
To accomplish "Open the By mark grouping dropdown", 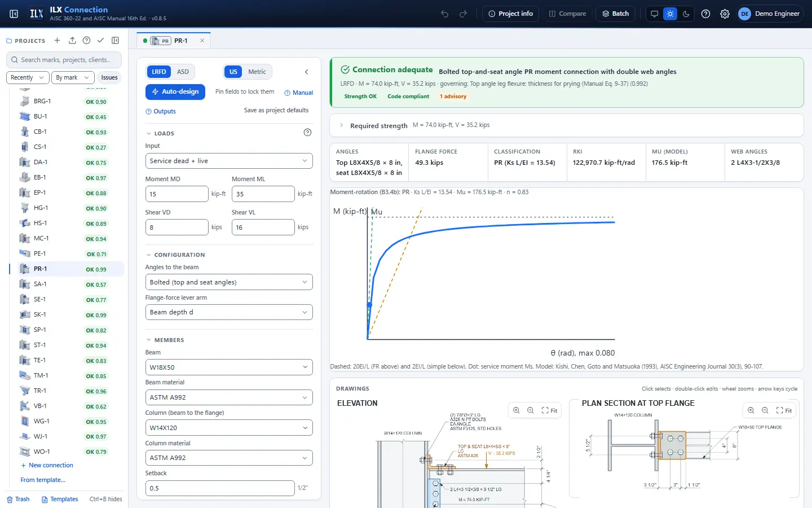I will click(72, 77).
